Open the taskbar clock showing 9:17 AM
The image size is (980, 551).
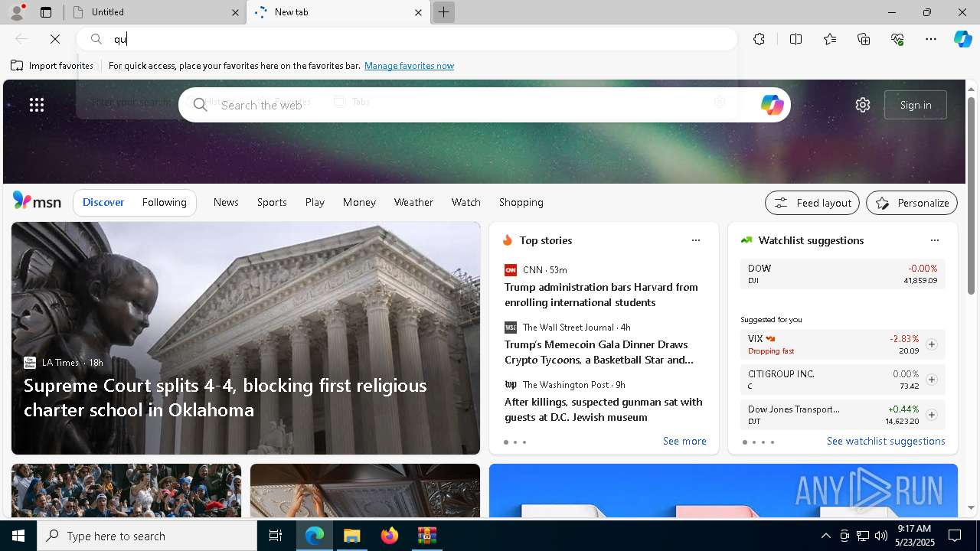tap(914, 536)
